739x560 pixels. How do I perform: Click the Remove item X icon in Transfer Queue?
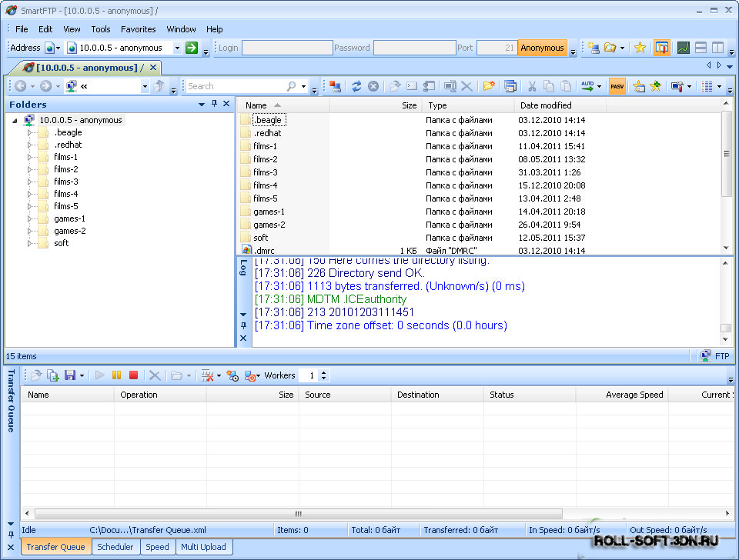(x=155, y=375)
